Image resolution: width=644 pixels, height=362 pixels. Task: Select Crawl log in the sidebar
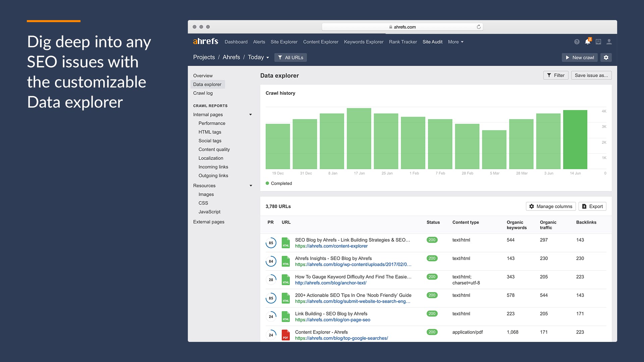click(x=203, y=93)
